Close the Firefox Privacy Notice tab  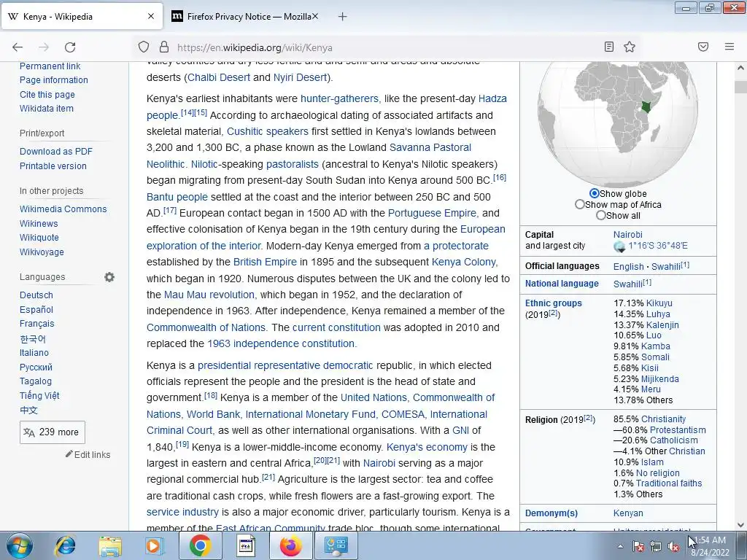coord(315,16)
